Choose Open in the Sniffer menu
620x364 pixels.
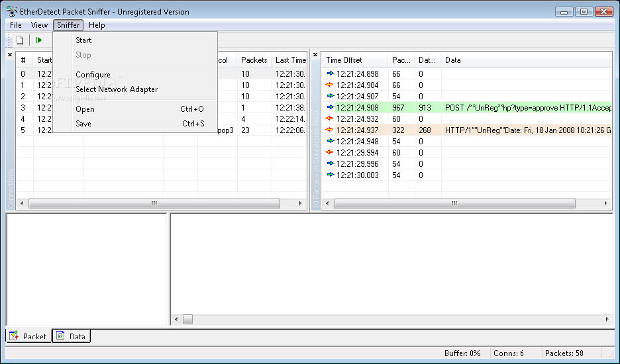[x=135, y=109]
